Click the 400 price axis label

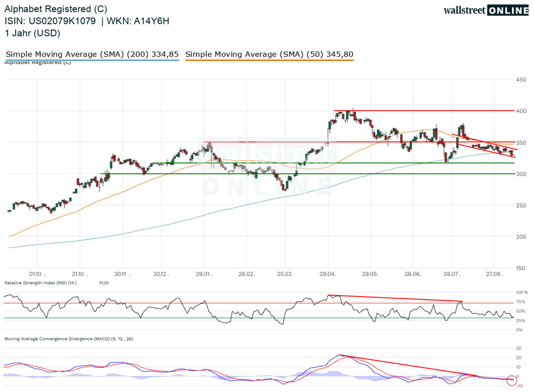(x=521, y=111)
